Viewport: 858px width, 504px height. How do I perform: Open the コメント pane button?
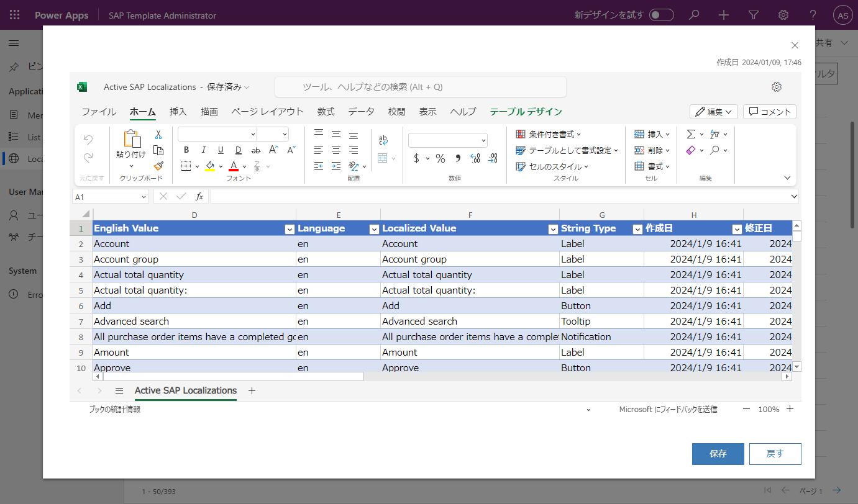(770, 112)
